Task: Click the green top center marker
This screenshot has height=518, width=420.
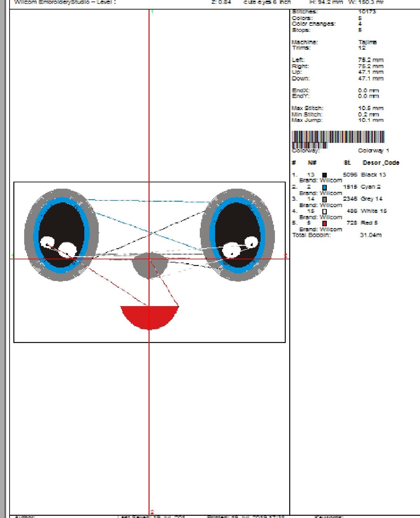Action: pyautogui.click(x=152, y=12)
